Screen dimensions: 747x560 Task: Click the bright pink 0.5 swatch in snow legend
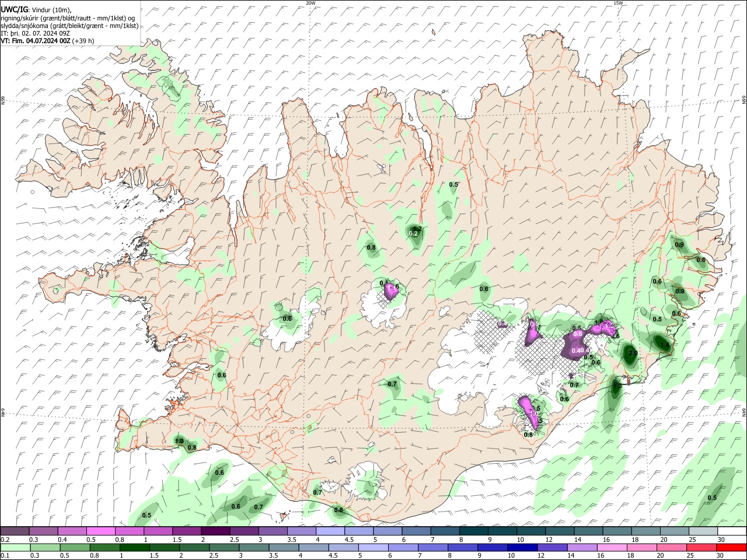[101, 531]
